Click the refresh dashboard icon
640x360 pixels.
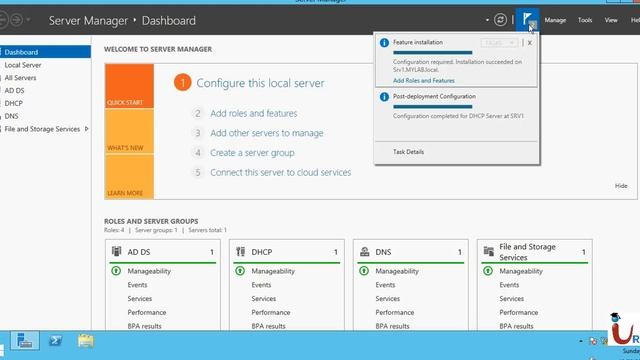pyautogui.click(x=500, y=20)
